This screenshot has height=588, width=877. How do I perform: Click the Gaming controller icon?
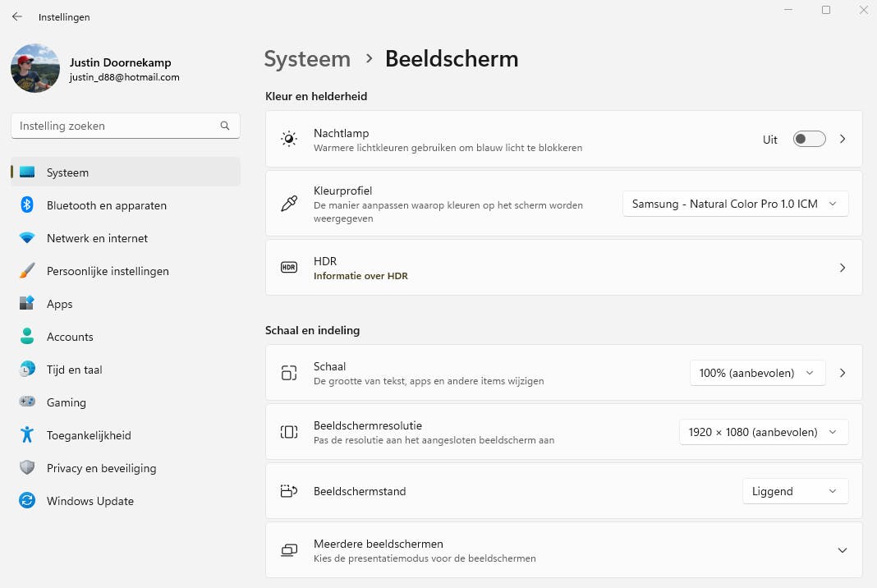(27, 402)
